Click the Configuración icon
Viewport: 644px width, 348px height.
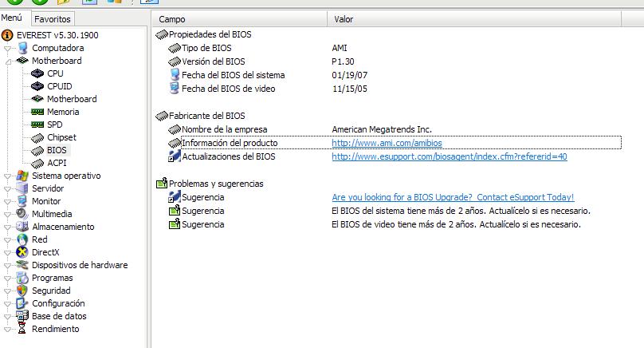click(x=22, y=303)
